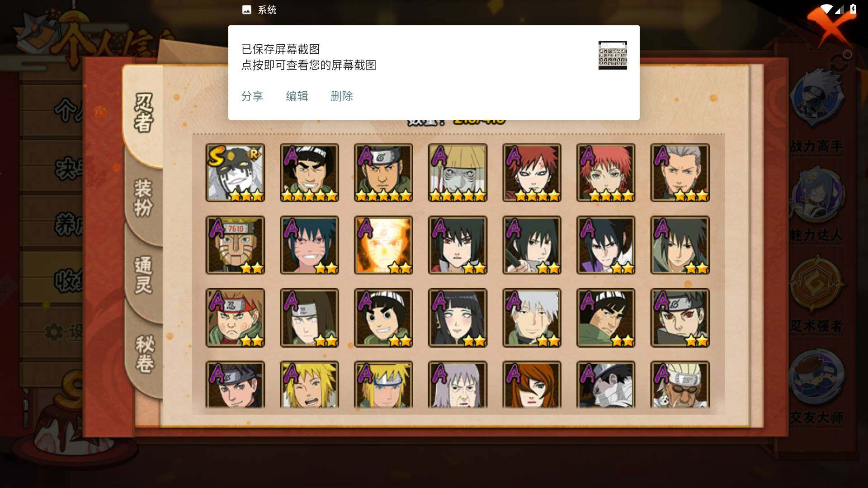Select the S-rank masked ninja portrait
868x488 pixels.
pyautogui.click(x=235, y=173)
